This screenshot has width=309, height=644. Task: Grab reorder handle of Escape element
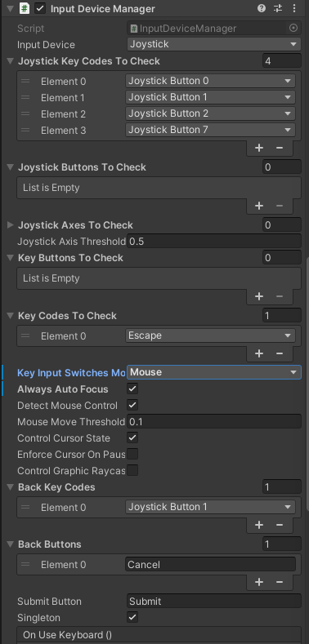pos(25,335)
